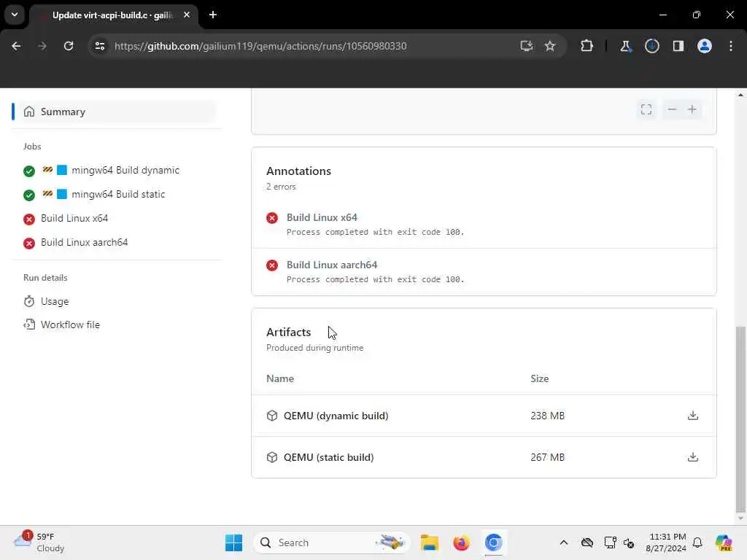Open the notifications bell icon

pyautogui.click(x=697, y=542)
